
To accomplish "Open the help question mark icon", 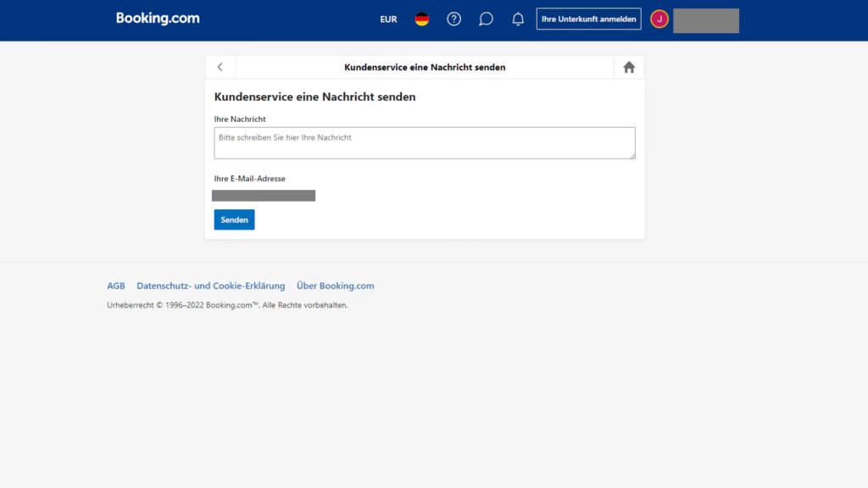I will point(453,19).
